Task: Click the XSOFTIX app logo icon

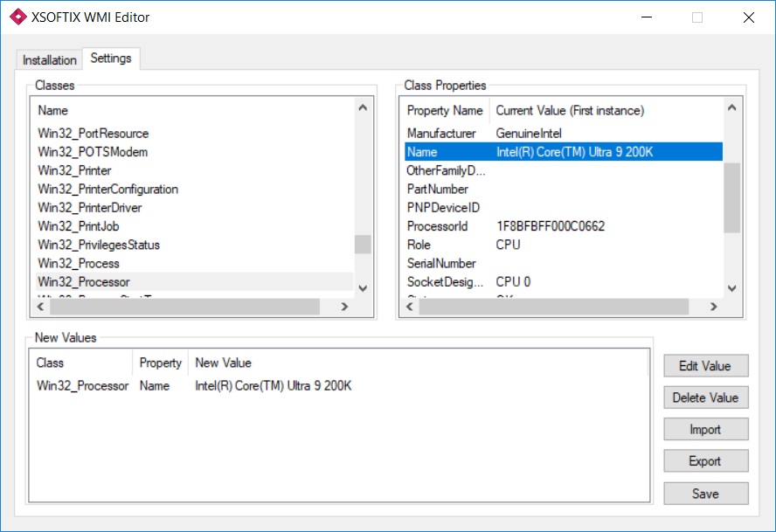Action: pyautogui.click(x=17, y=17)
